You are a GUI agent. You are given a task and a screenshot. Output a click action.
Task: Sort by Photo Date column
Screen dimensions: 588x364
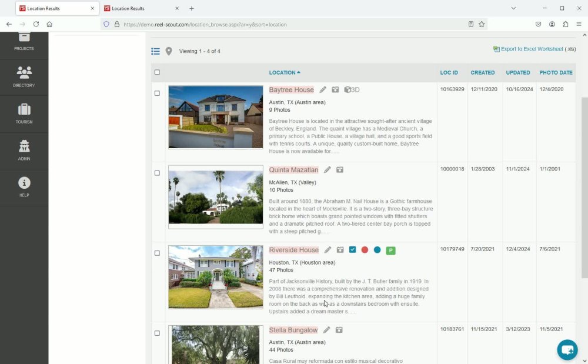(556, 73)
